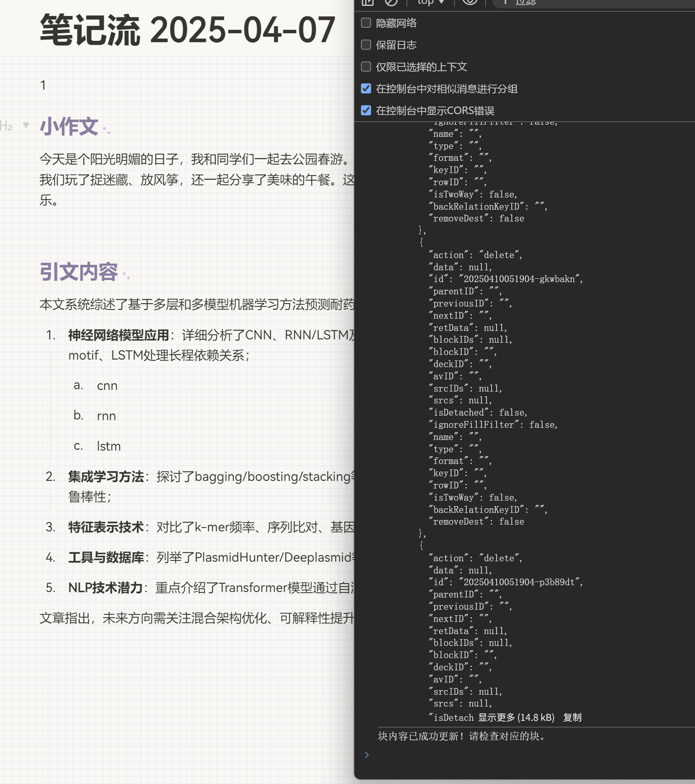695x784 pixels.
Task: Click the H2 heading block icon
Action: (x=6, y=125)
